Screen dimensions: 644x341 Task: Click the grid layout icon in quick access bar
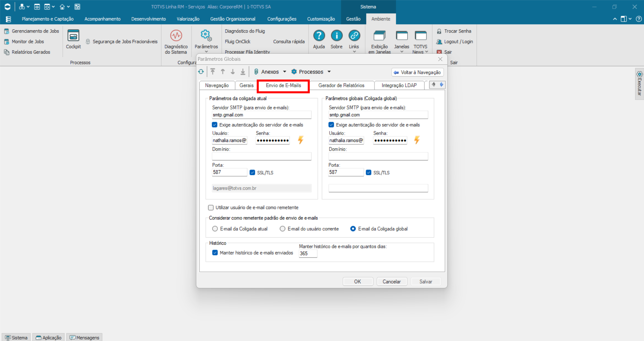77,7
